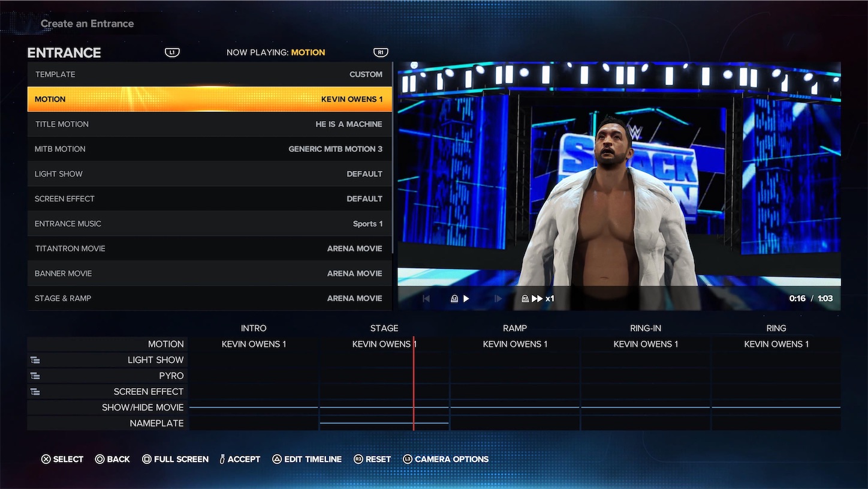
Task: Expand the Light Show timeline track
Action: click(x=35, y=360)
